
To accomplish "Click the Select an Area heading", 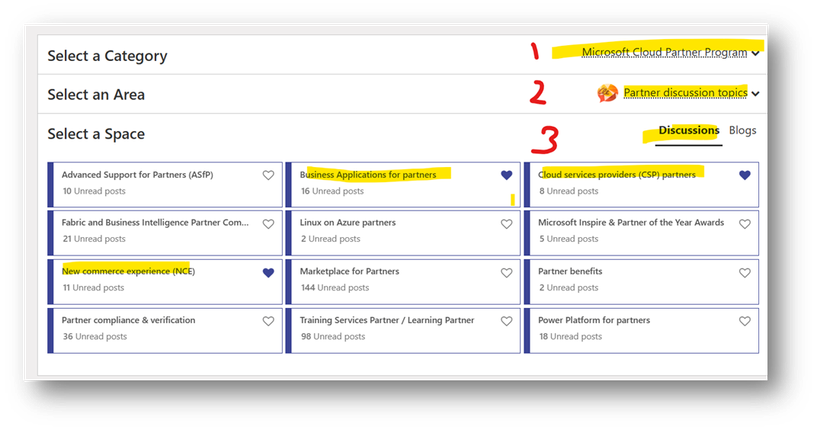I will pos(96,95).
